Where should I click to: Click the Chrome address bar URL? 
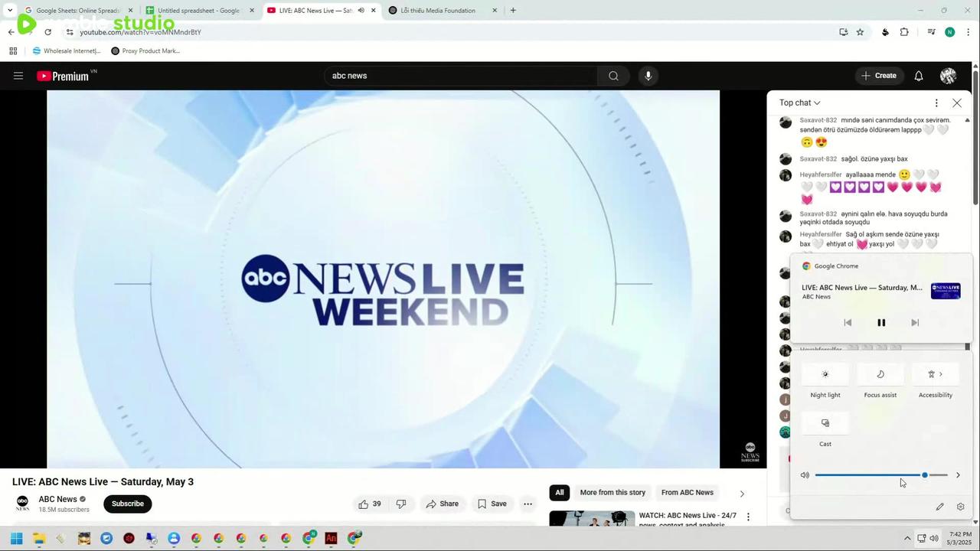tap(141, 32)
